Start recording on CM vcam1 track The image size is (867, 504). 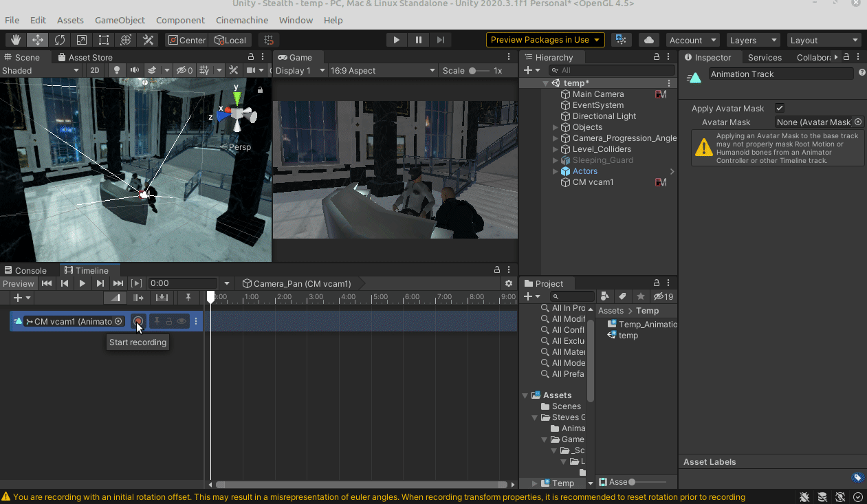point(138,321)
